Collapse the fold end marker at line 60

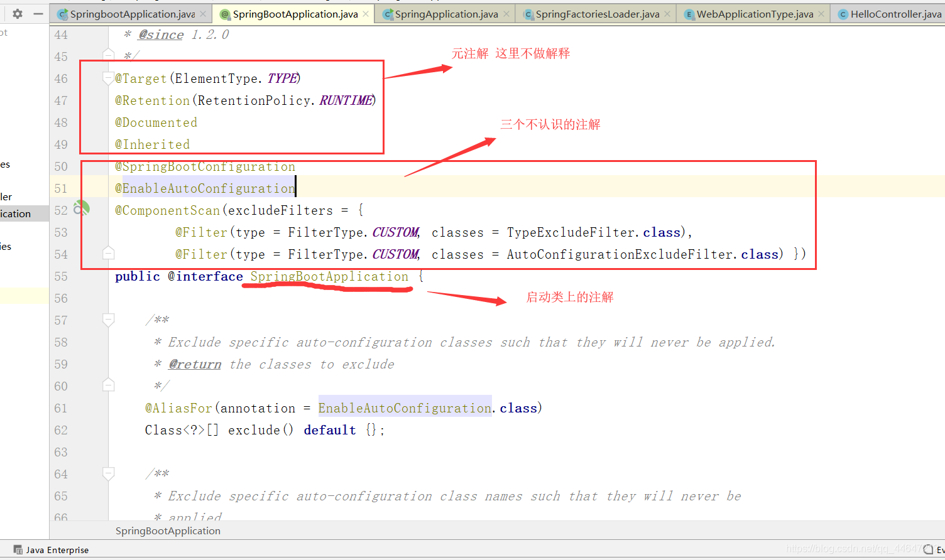point(109,384)
